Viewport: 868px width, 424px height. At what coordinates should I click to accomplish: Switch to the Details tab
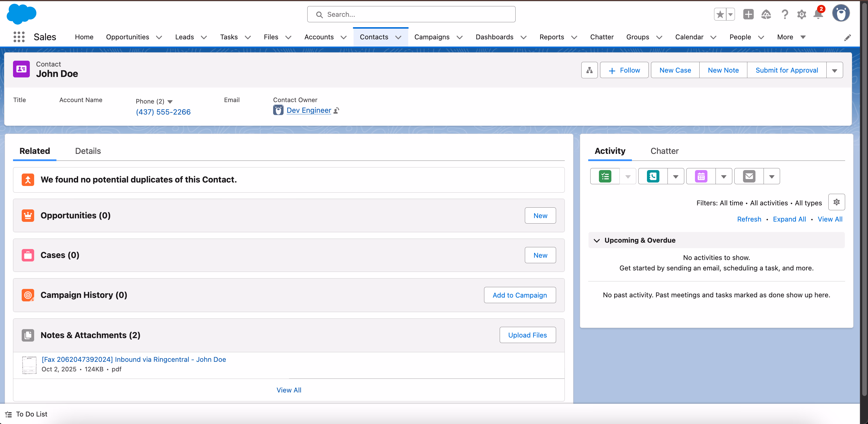[88, 151]
